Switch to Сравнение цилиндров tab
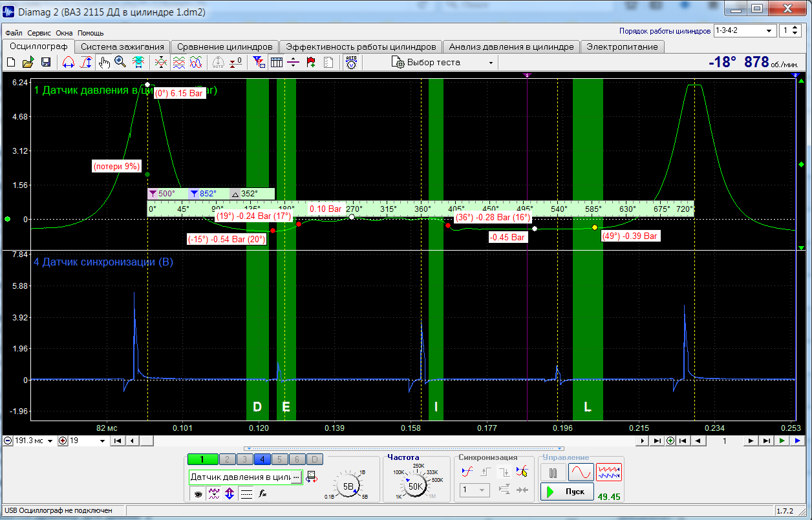This screenshot has height=520, width=812. (225, 47)
